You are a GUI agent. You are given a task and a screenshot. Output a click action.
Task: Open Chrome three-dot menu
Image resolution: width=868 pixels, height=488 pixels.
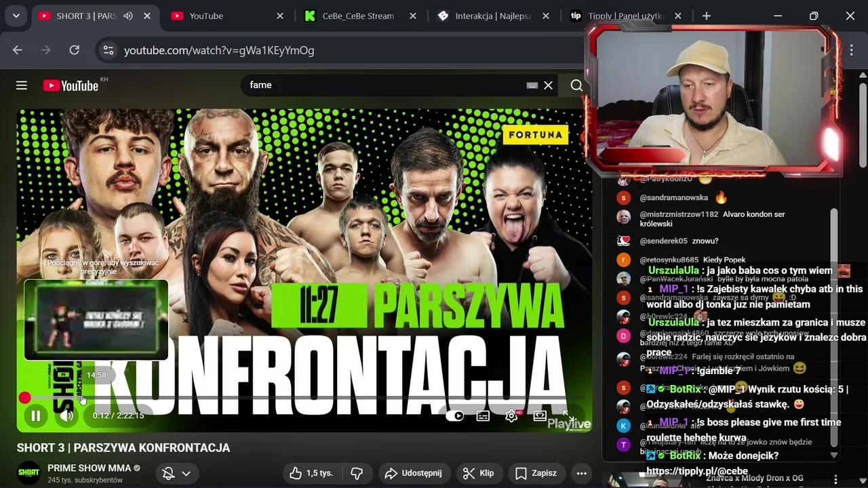[852, 50]
